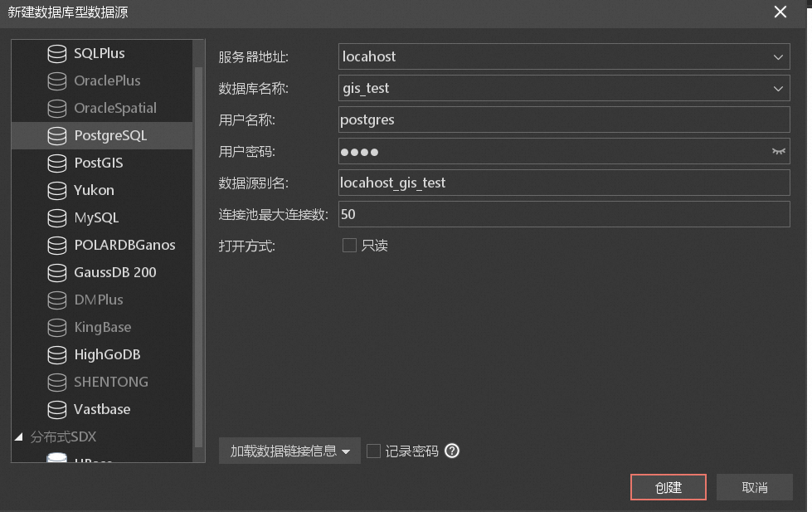Click the SHENTONG database icon
This screenshot has width=812, height=512.
point(57,383)
